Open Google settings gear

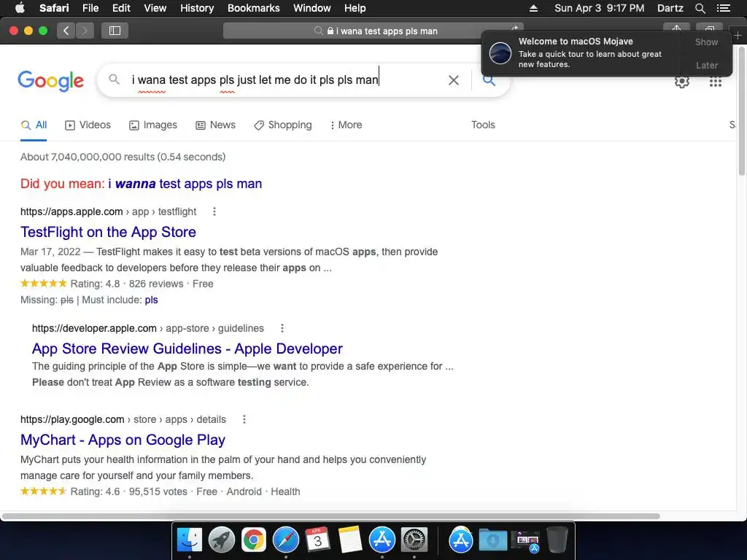682,82
